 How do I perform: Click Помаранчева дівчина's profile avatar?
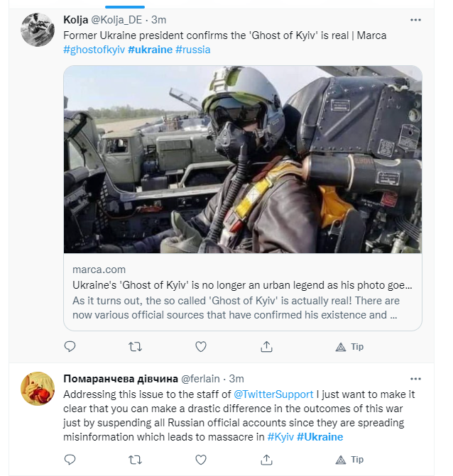click(x=35, y=389)
